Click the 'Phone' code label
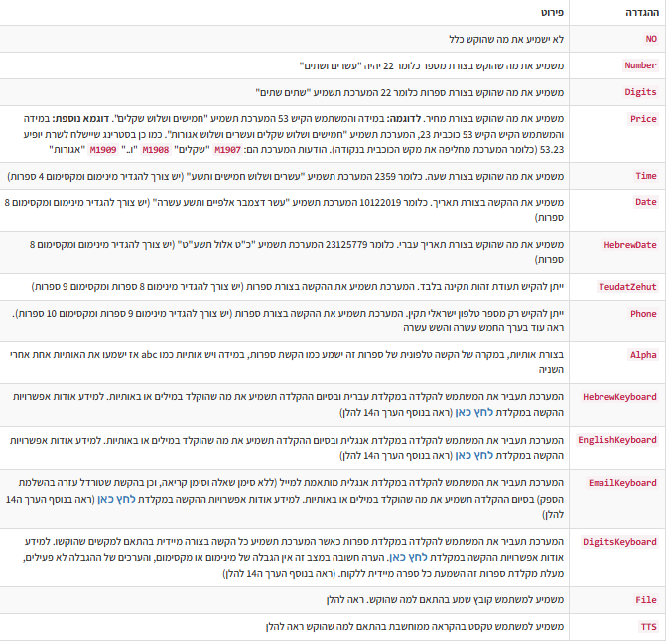Viewport: 667px width, 644px height. pyautogui.click(x=643, y=314)
